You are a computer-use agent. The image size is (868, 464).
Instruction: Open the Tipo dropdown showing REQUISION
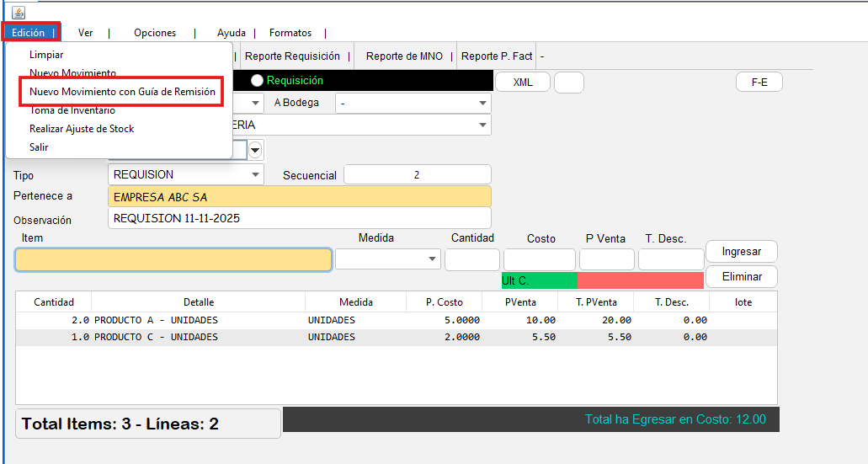[x=185, y=174]
